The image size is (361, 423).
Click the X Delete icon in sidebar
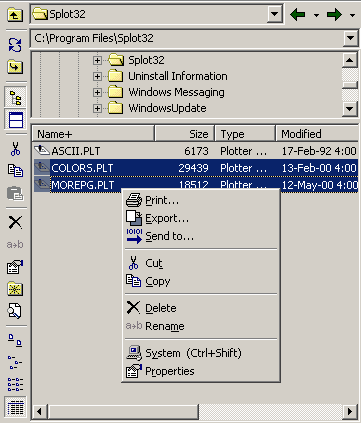15,222
